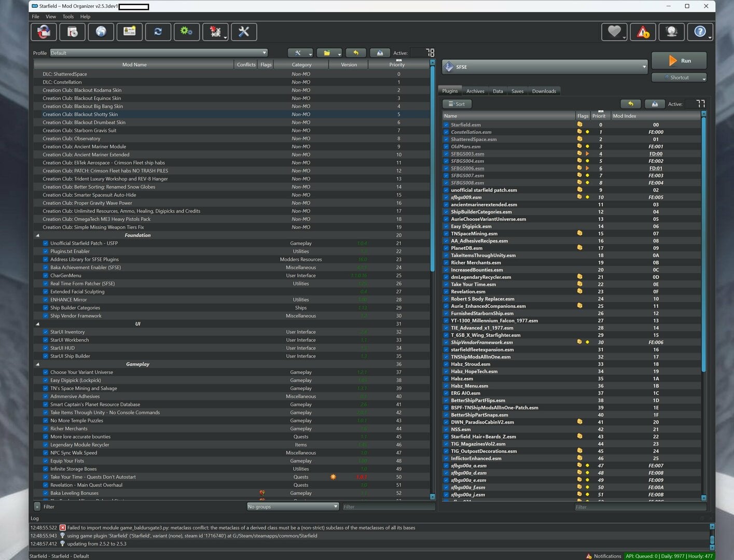This screenshot has width=734, height=560.
Task: Restore mod list backup yellow arrow
Action: coord(356,53)
